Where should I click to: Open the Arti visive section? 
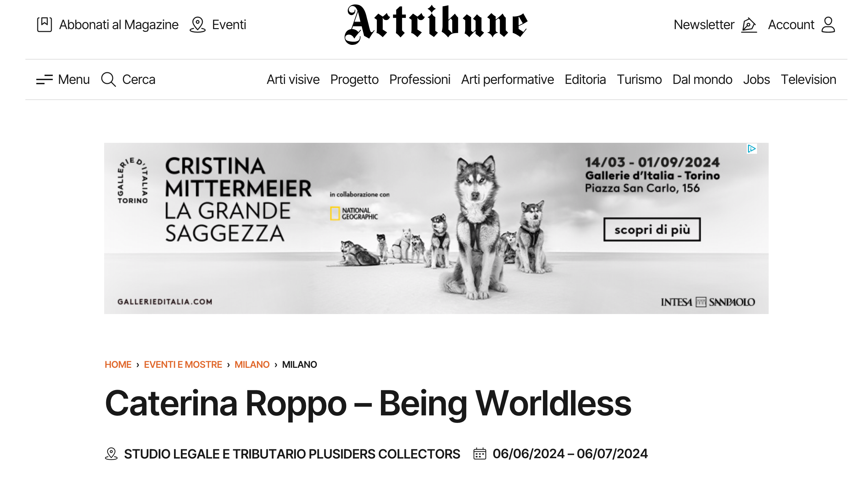pos(293,79)
